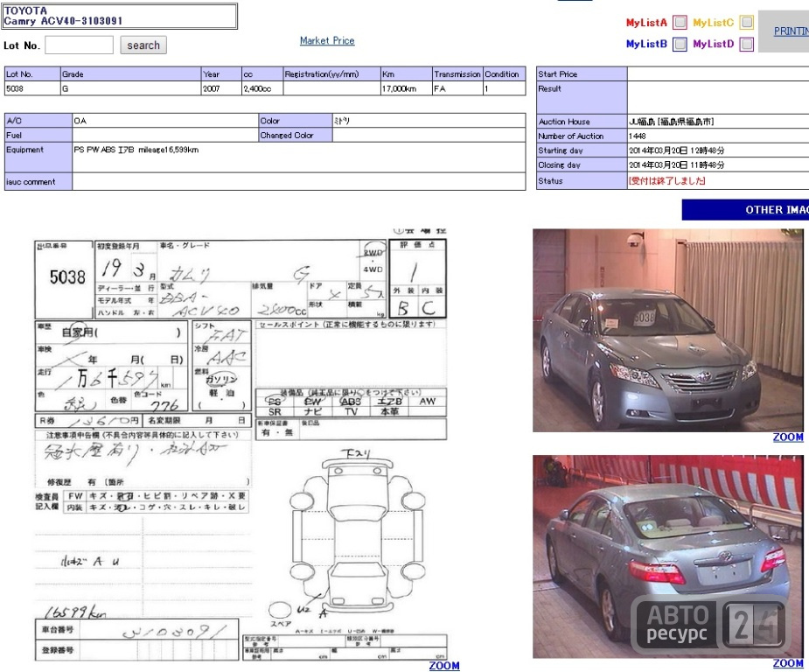The image size is (809, 672).
Task: Open ZOOM link under front car photo
Action: [x=788, y=437]
